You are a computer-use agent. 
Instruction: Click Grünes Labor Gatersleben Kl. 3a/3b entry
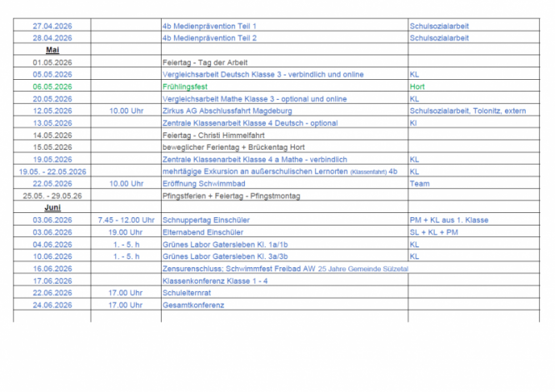click(x=225, y=256)
